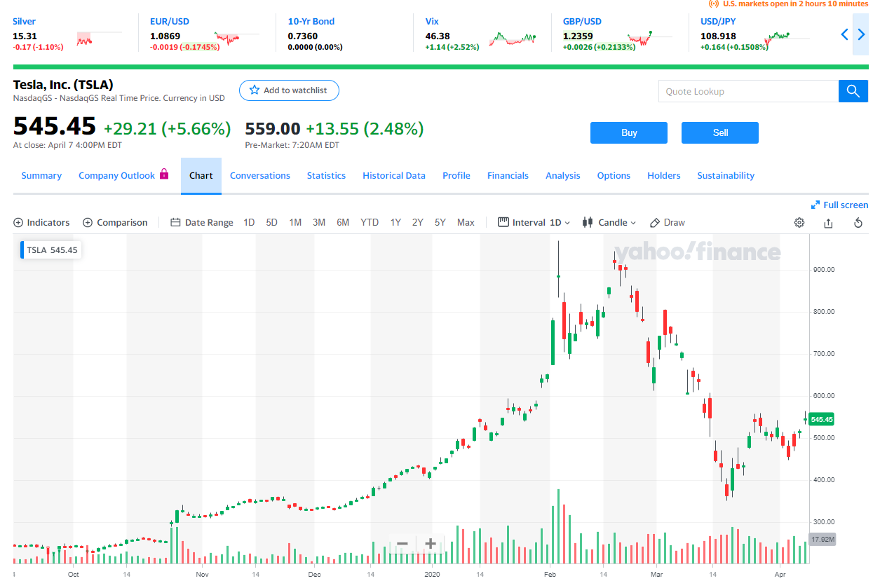The height and width of the screenshot is (588, 880).
Task: Click the share chart icon
Action: click(828, 223)
